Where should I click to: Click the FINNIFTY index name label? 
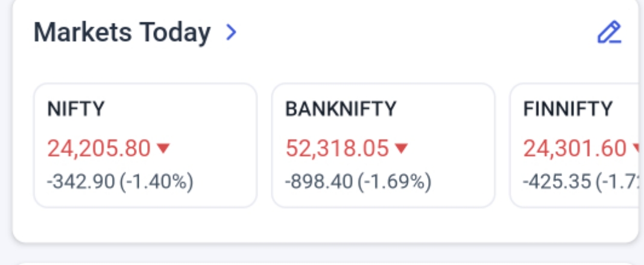568,109
